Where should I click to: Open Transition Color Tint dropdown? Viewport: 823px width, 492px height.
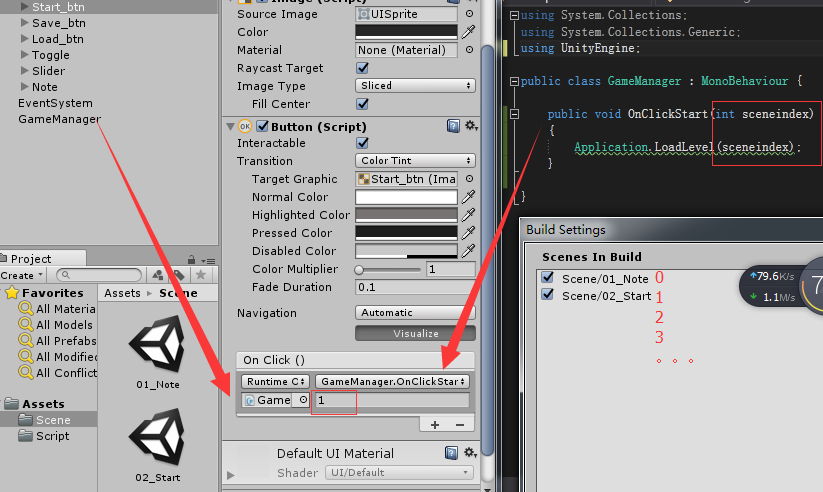[x=415, y=161]
